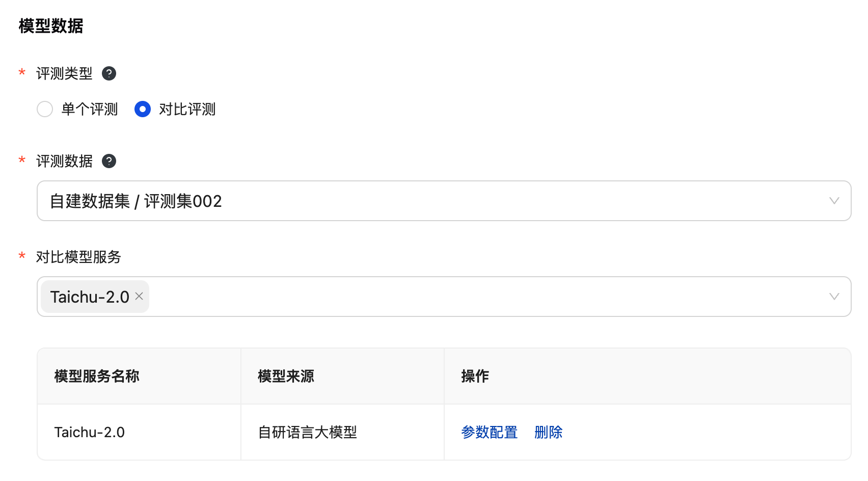This screenshot has width=868, height=481.
Task: Click the help icon beside 评测类型
Action: [109, 74]
